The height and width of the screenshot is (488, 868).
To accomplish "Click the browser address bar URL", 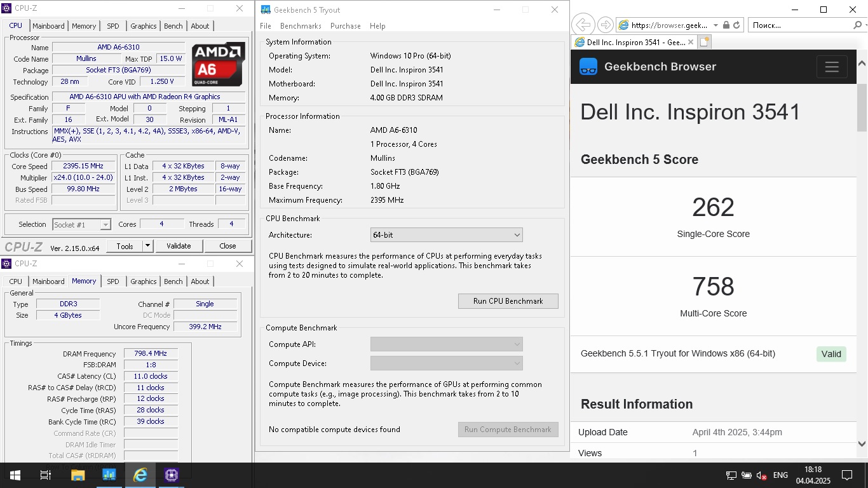I will [670, 25].
